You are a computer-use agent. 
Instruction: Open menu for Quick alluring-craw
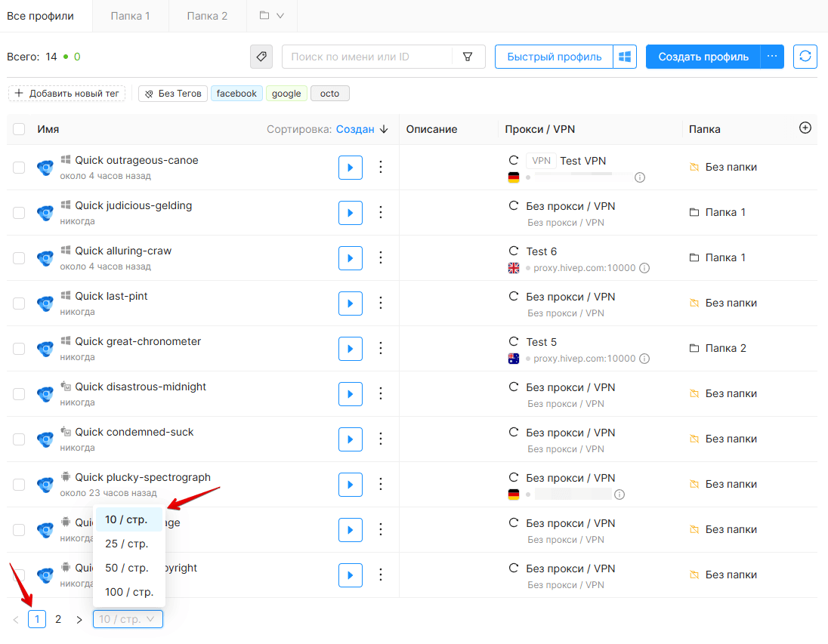coord(381,258)
